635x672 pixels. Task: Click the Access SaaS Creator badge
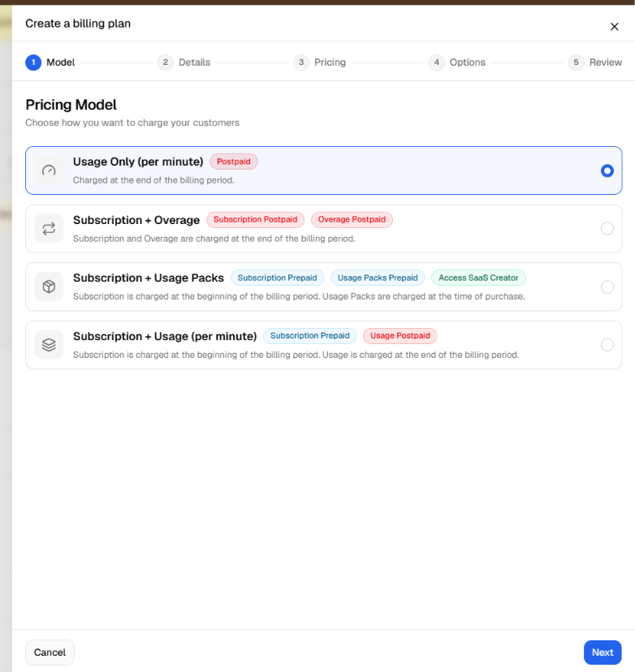(478, 278)
